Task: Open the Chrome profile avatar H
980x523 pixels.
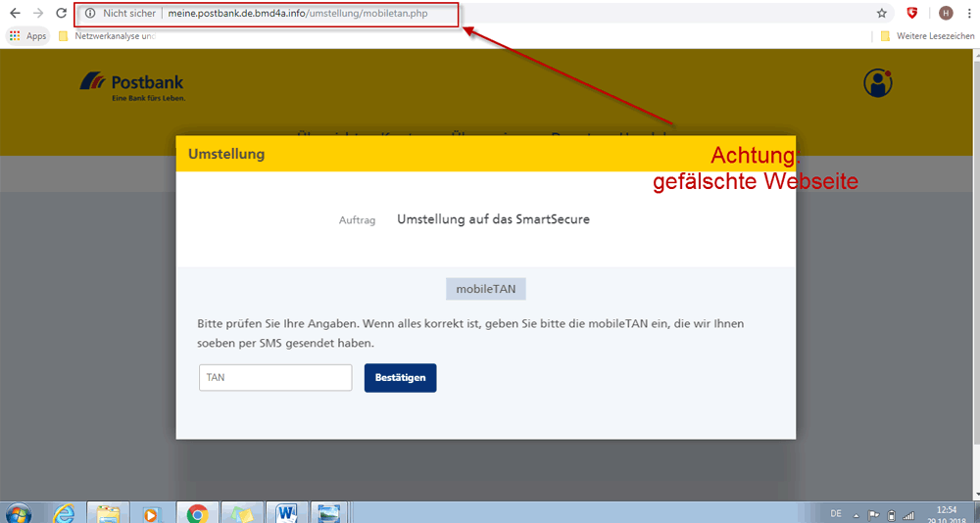Action: click(947, 13)
